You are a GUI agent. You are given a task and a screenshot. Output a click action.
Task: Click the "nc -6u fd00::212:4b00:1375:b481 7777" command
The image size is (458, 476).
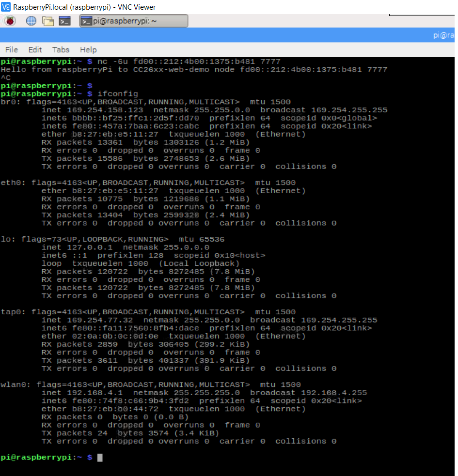189,61
